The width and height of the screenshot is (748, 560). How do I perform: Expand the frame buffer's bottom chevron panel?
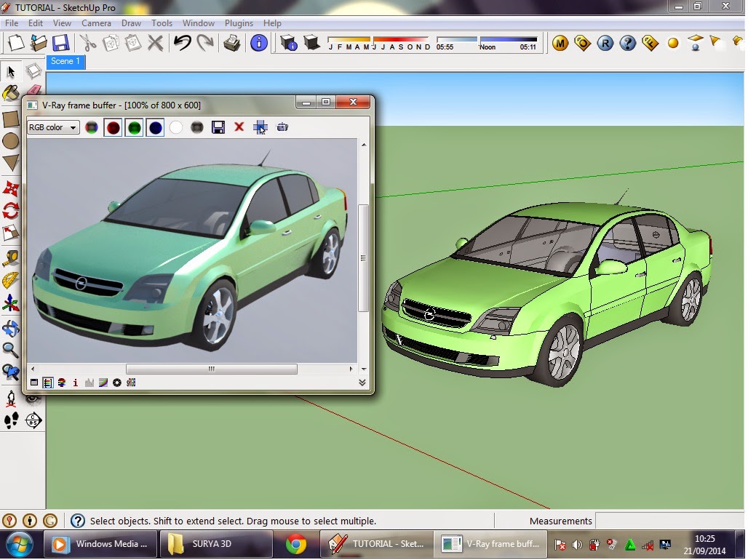pos(362,382)
